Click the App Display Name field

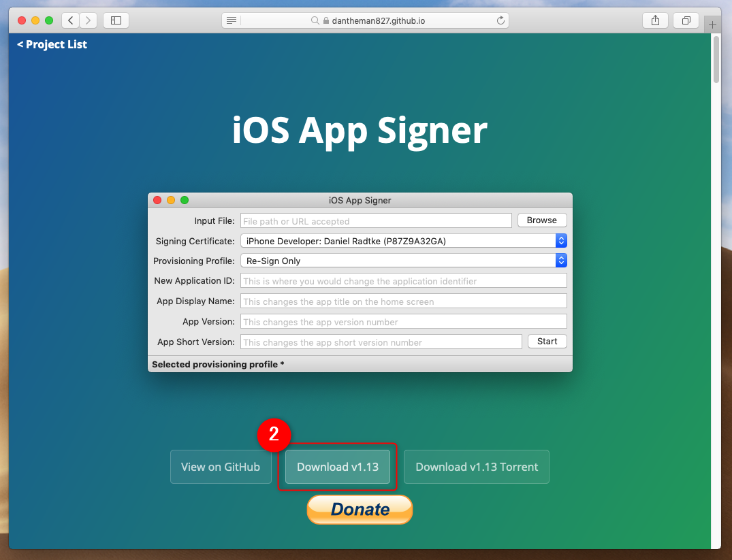(x=404, y=301)
